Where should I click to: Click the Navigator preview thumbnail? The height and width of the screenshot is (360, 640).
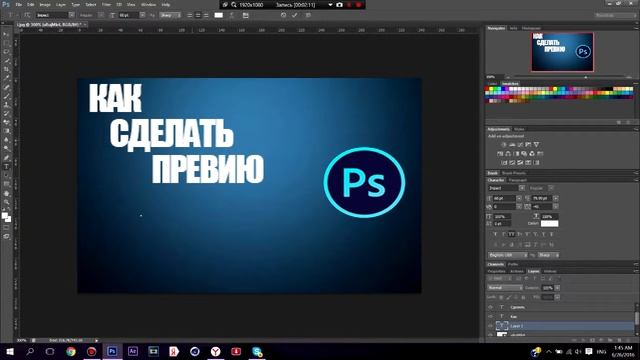coord(562,52)
